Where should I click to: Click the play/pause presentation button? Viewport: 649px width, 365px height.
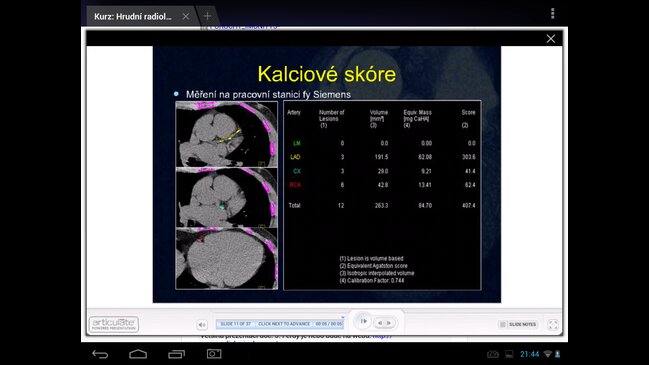coord(363,321)
